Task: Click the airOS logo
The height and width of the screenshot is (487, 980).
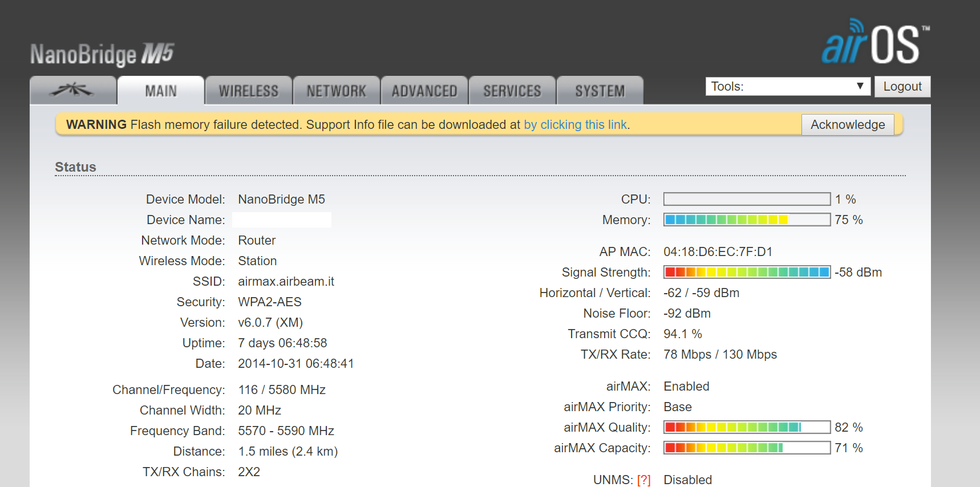Action: [875, 42]
